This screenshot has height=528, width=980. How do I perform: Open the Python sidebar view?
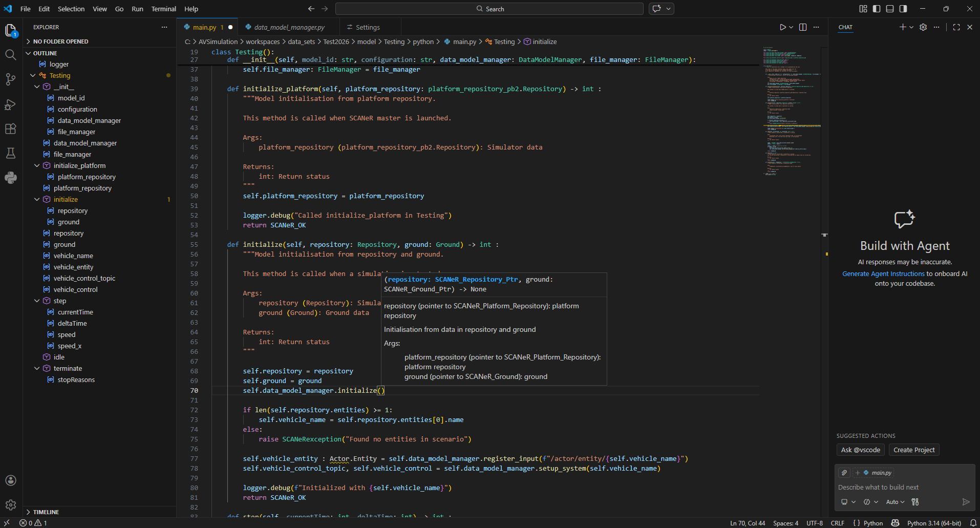pos(10,178)
